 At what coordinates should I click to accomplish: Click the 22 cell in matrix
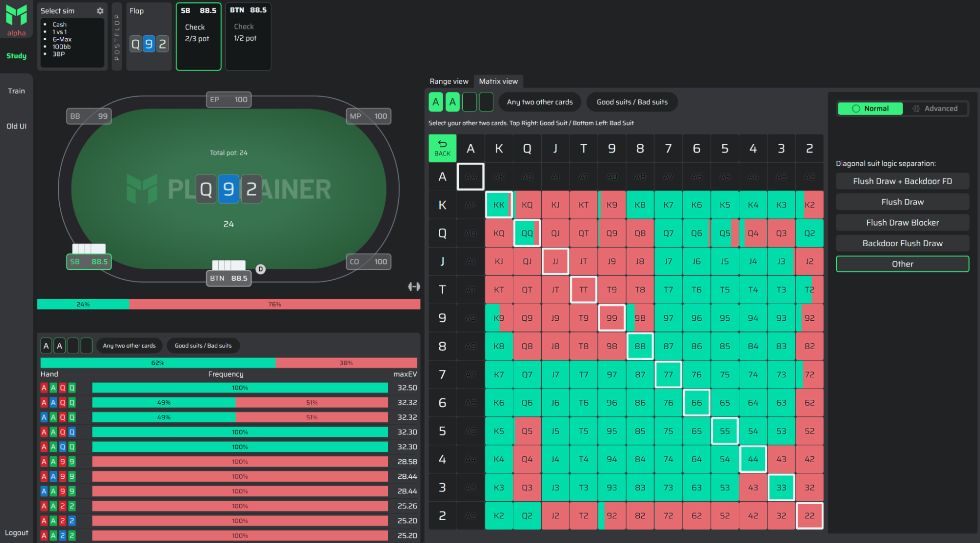(x=809, y=516)
